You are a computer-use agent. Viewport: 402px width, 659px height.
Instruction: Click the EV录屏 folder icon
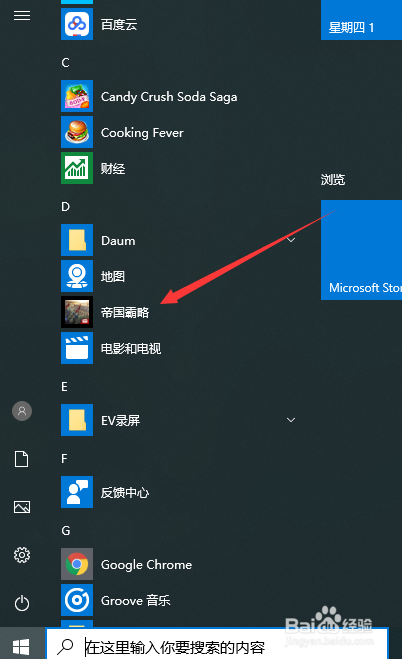point(77,420)
